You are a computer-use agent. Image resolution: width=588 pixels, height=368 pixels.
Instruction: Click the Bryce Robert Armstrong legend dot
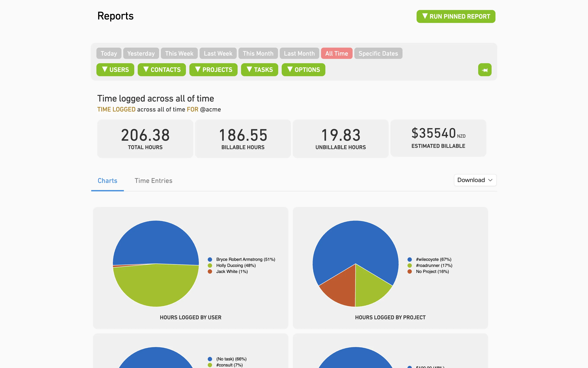tap(210, 260)
